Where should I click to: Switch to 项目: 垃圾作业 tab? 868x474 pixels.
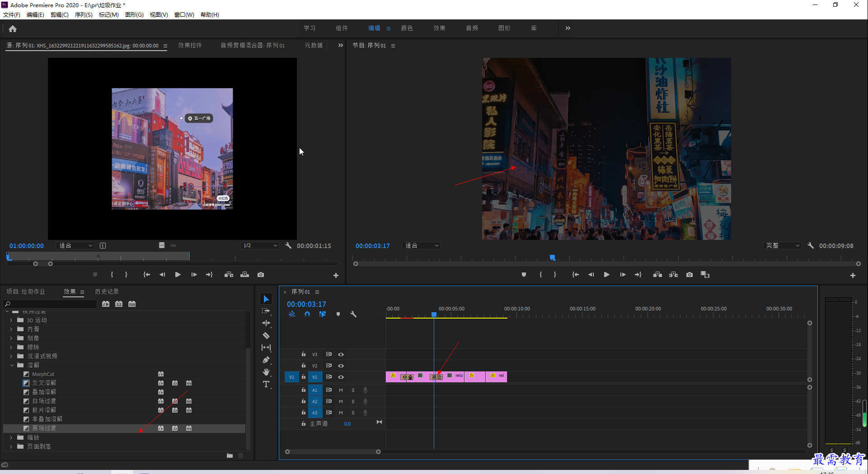click(x=26, y=292)
